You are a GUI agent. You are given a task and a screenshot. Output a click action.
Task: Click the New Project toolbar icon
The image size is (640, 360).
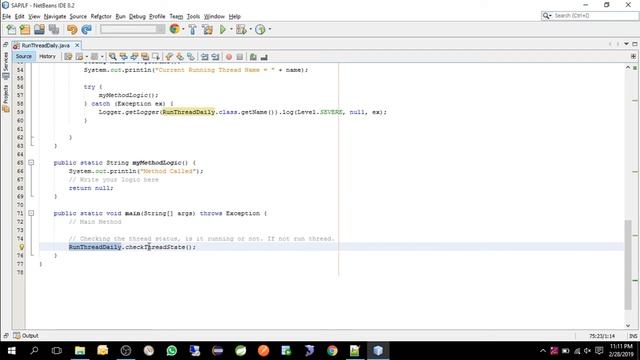(x=25, y=29)
